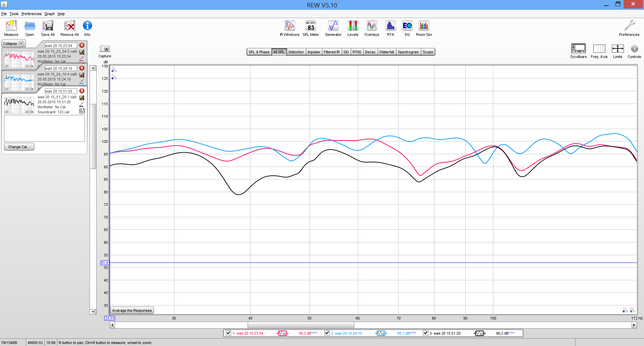The image size is (644, 346).
Task: Click the мая 20 15:51:20 name field
Action: click(61, 91)
